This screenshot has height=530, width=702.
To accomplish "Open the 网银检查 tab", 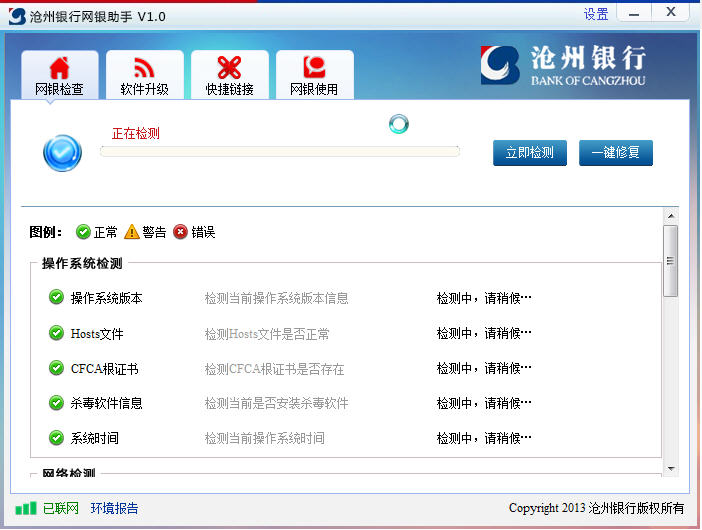I will 60,75.
